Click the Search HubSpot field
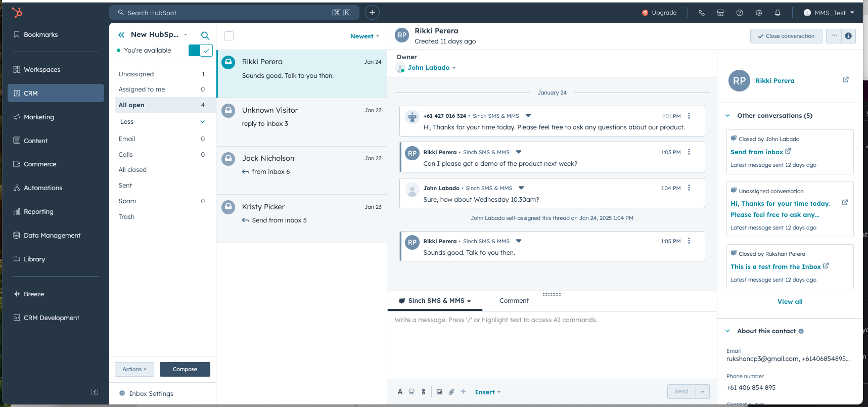 coord(234,13)
